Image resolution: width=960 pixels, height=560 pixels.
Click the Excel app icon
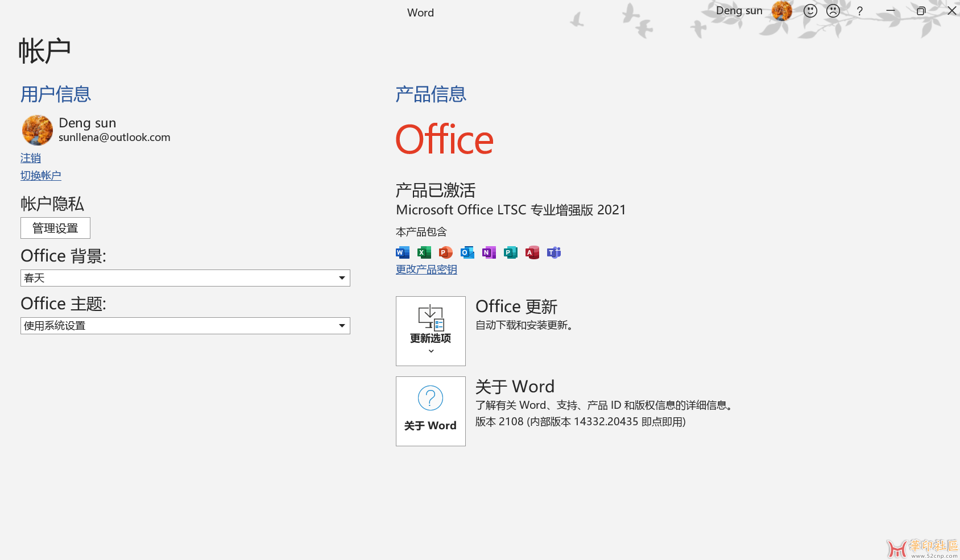point(424,252)
